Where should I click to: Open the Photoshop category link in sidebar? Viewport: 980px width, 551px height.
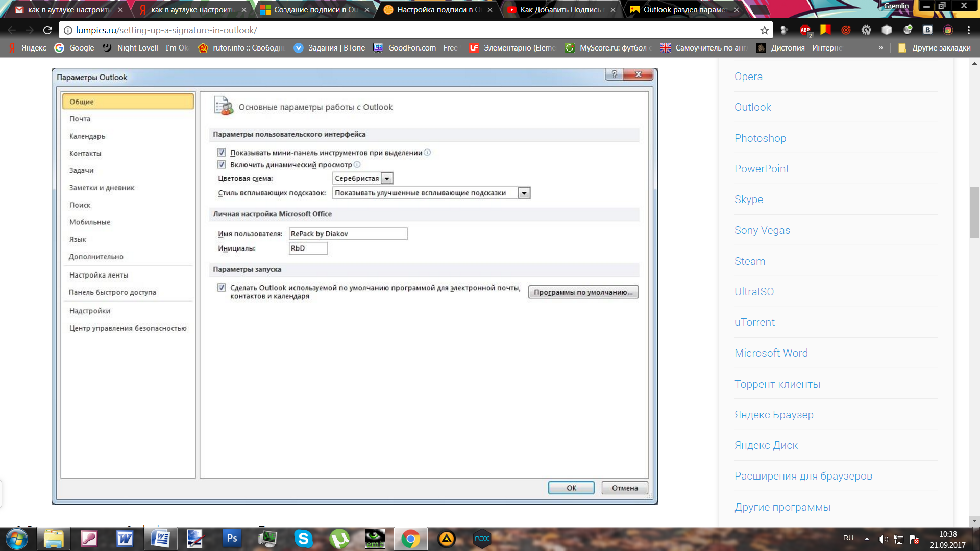pos(760,138)
